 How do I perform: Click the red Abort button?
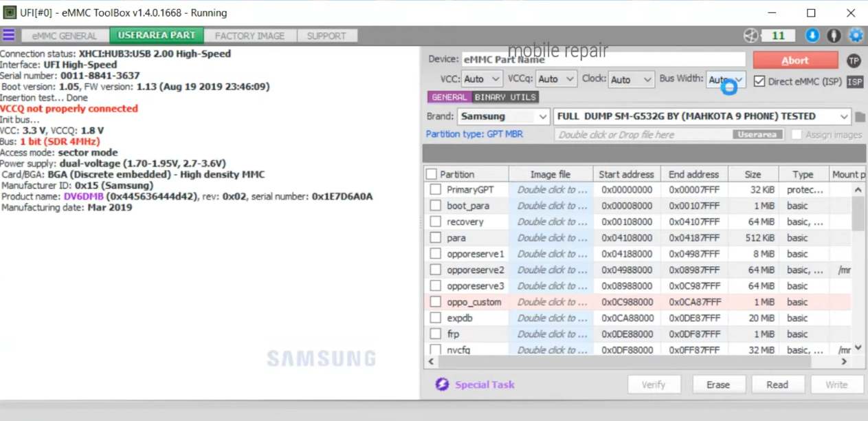[x=795, y=60]
